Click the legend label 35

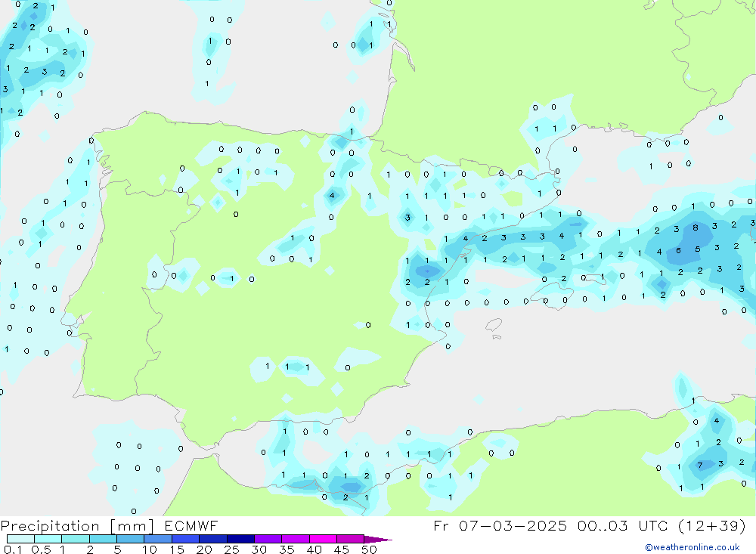point(287,549)
